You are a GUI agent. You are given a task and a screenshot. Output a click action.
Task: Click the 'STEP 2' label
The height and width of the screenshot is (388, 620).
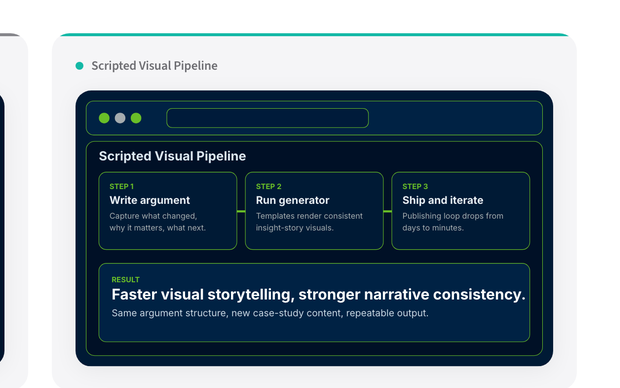click(268, 186)
